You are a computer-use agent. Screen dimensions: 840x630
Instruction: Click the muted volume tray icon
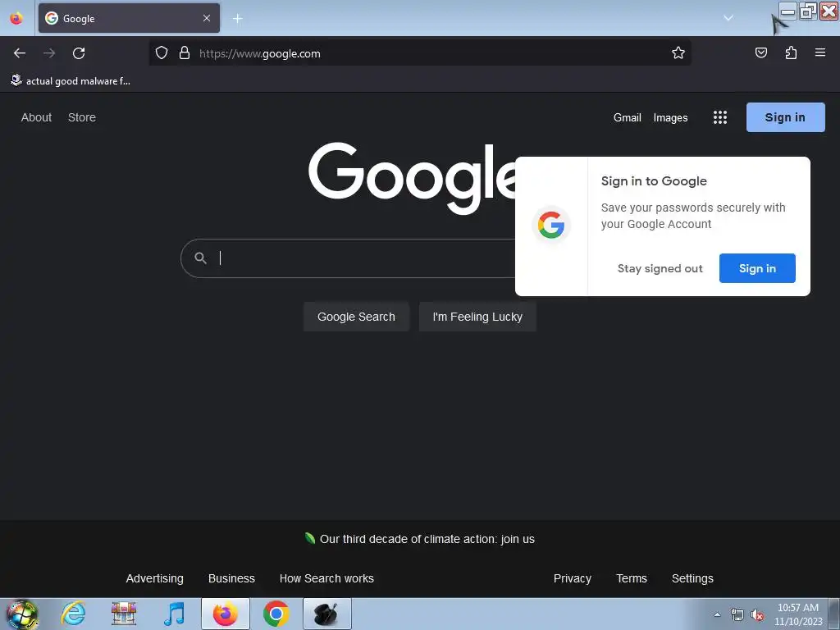pos(756,615)
